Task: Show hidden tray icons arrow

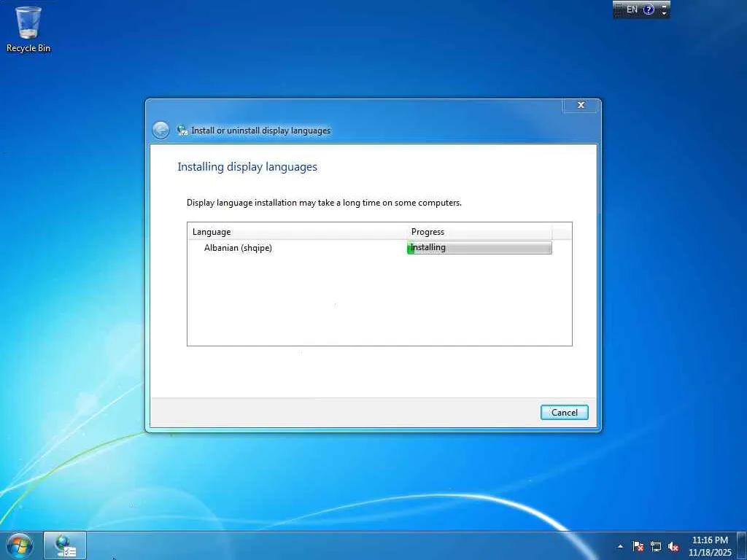Action: point(620,546)
